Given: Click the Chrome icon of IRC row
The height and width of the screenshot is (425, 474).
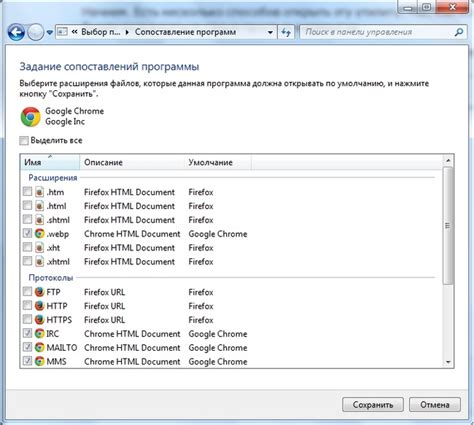Looking at the screenshot, I should [39, 334].
